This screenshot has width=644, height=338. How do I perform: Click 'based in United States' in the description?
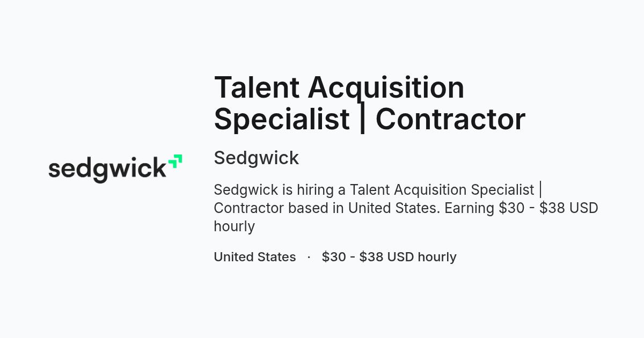coord(364,208)
